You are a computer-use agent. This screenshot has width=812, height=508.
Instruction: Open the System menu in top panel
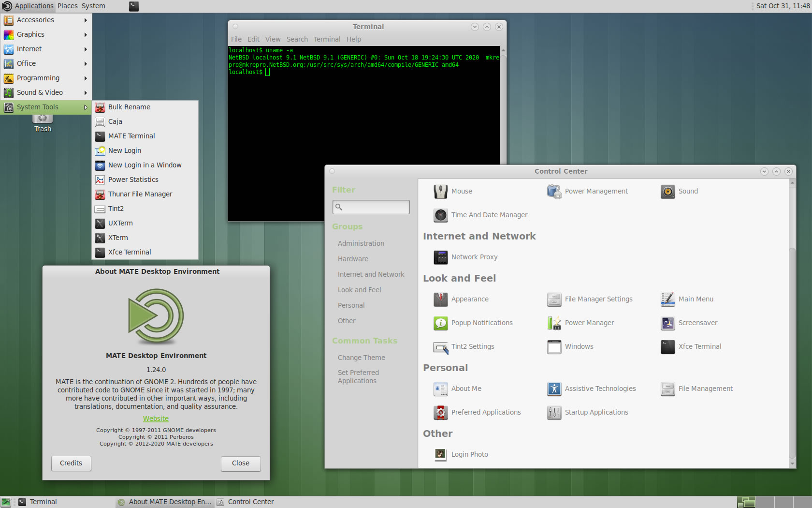point(93,6)
